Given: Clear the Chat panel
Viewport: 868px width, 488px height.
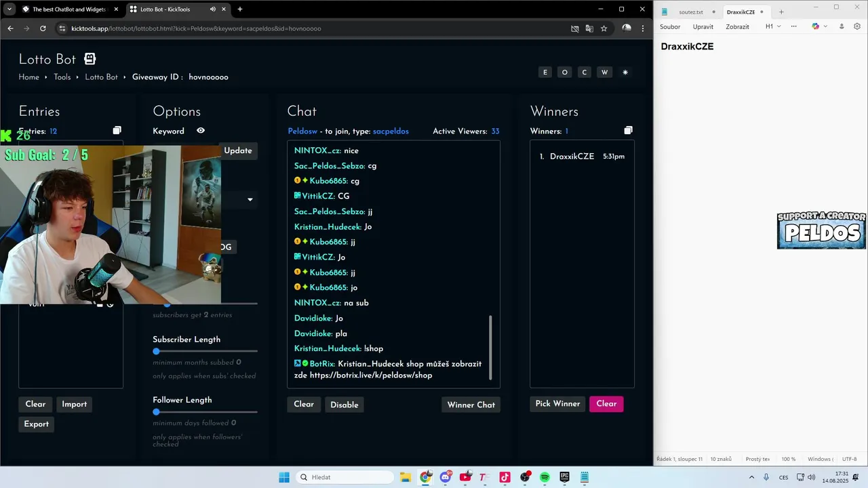Looking at the screenshot, I should 304,405.
